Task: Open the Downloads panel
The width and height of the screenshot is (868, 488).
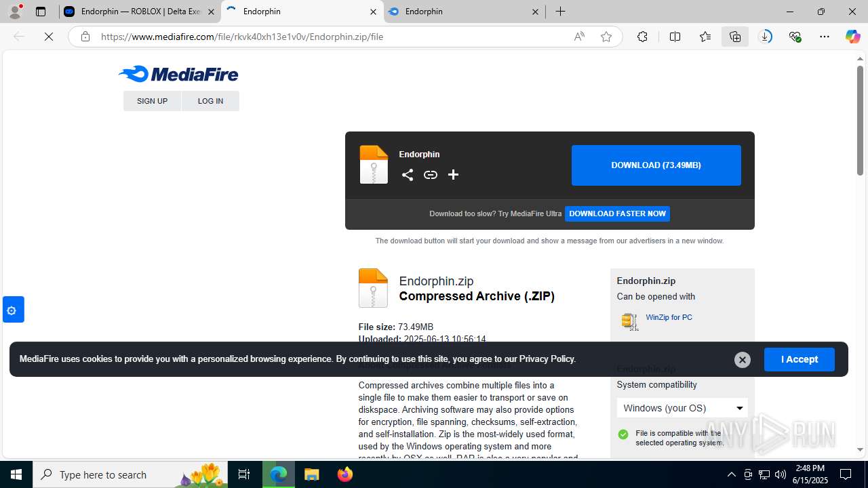Action: click(765, 37)
